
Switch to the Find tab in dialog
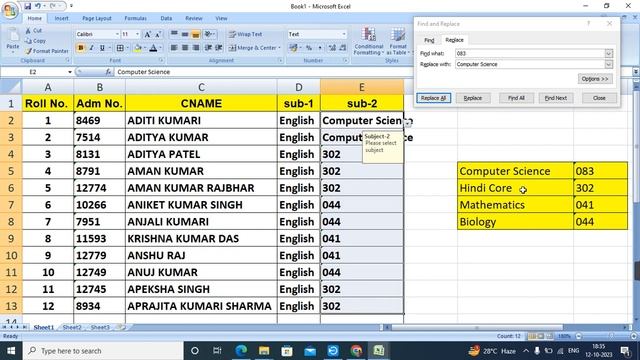pos(429,40)
